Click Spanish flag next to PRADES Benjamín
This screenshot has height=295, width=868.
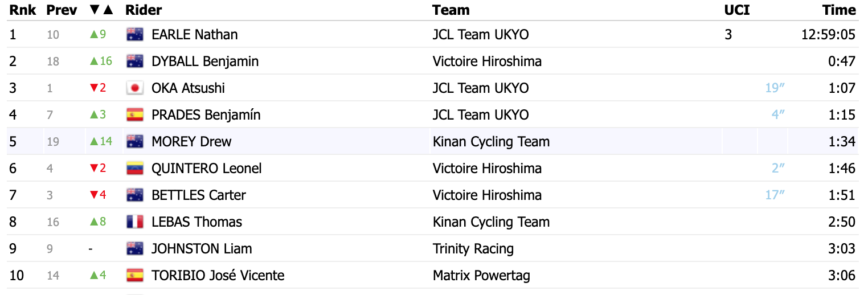(x=134, y=114)
